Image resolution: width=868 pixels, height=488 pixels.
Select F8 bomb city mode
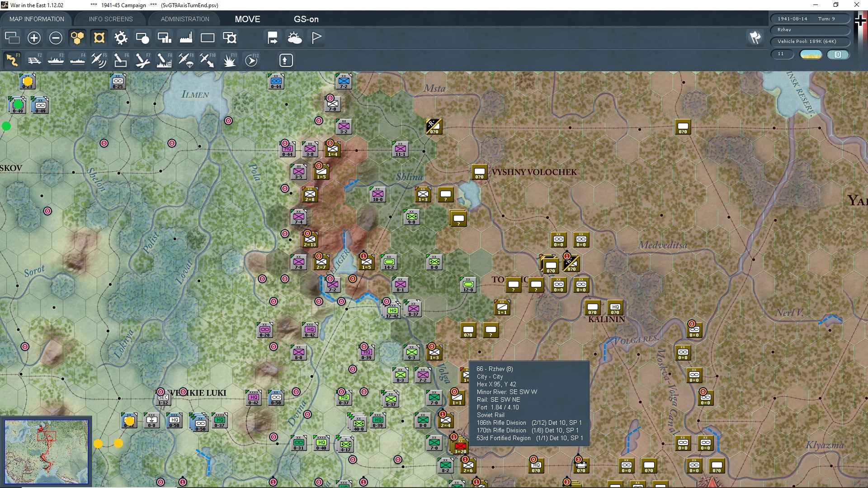pos(164,60)
